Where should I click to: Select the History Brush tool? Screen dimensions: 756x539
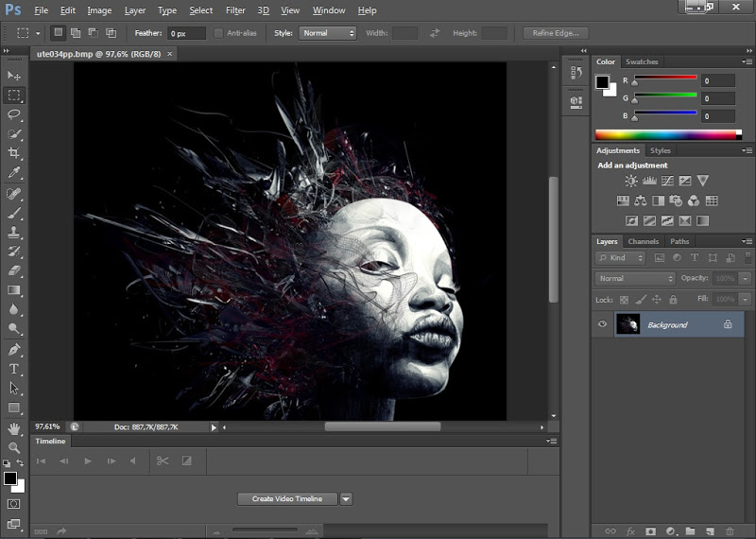coord(14,252)
